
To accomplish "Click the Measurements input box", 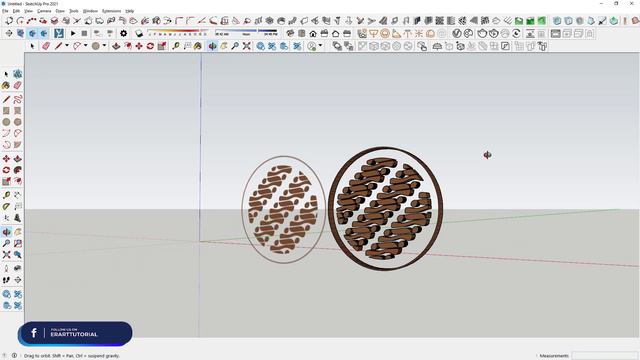I will (x=604, y=356).
